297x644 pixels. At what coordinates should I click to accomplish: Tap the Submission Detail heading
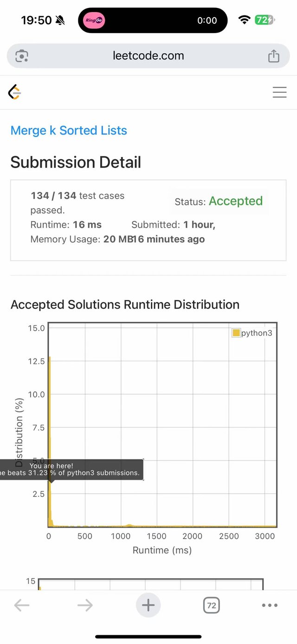click(76, 163)
